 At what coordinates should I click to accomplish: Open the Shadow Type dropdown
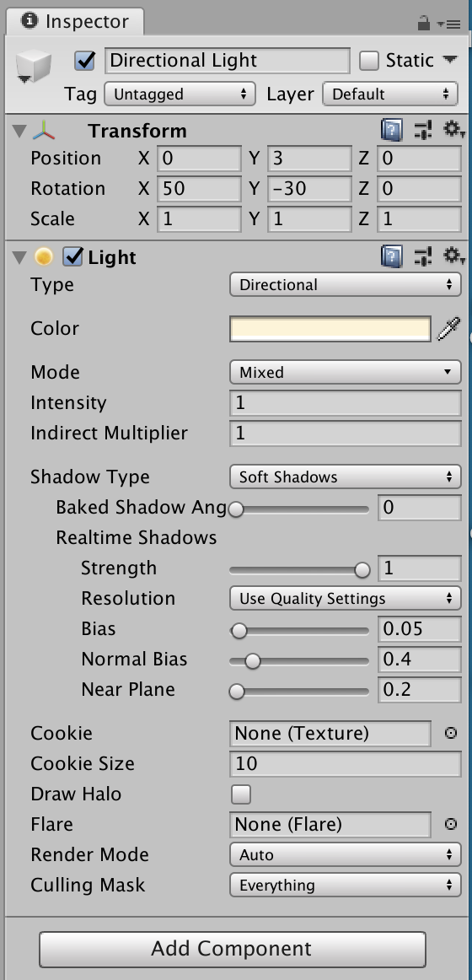coord(346,477)
